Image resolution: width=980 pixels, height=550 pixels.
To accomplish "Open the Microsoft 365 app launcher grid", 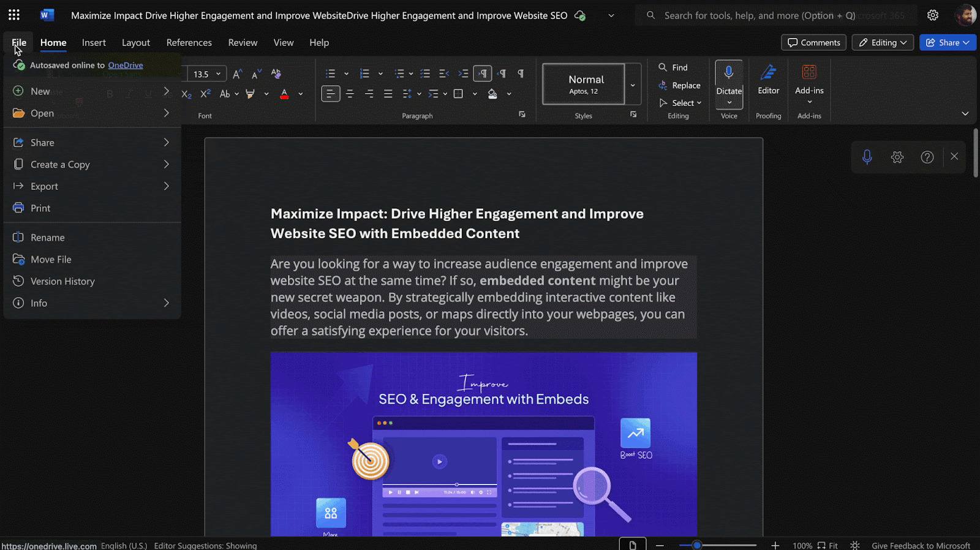I will coord(14,15).
